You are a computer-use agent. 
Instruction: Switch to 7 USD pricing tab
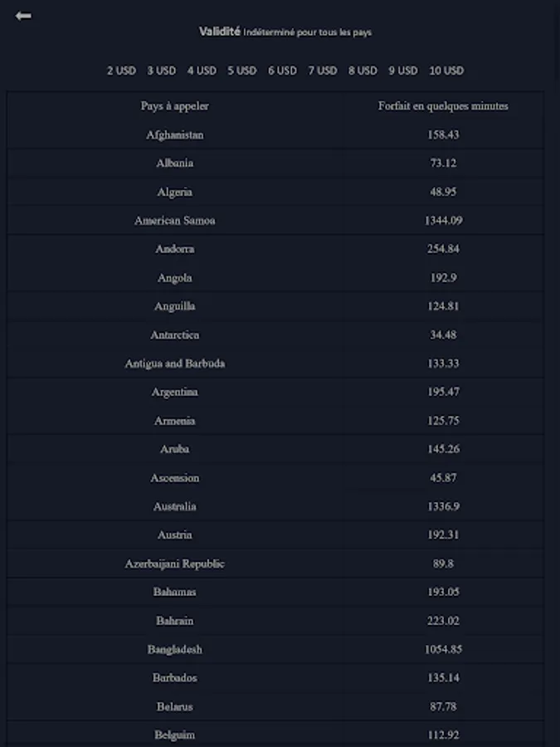[x=323, y=71]
